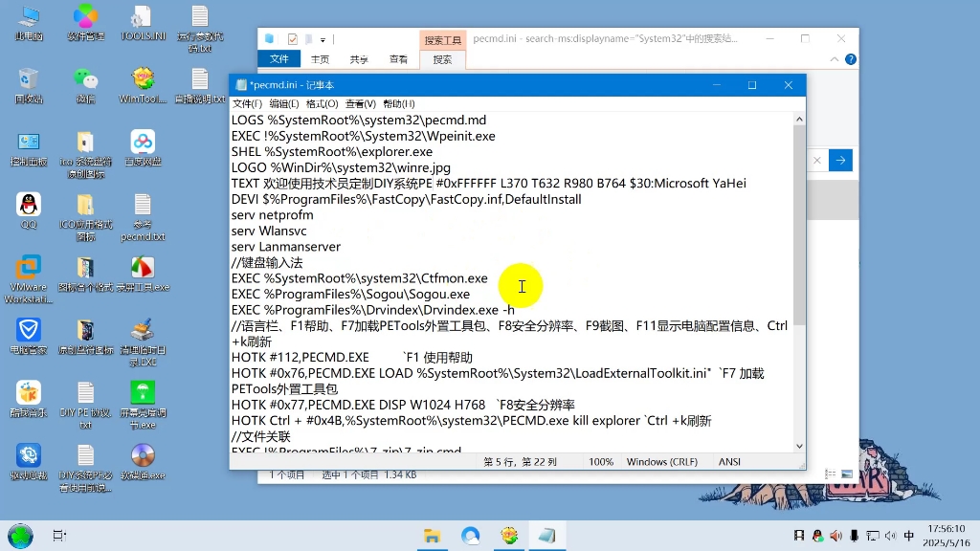
Task: Open the QQ penguin icon in system tray
Action: 817,536
